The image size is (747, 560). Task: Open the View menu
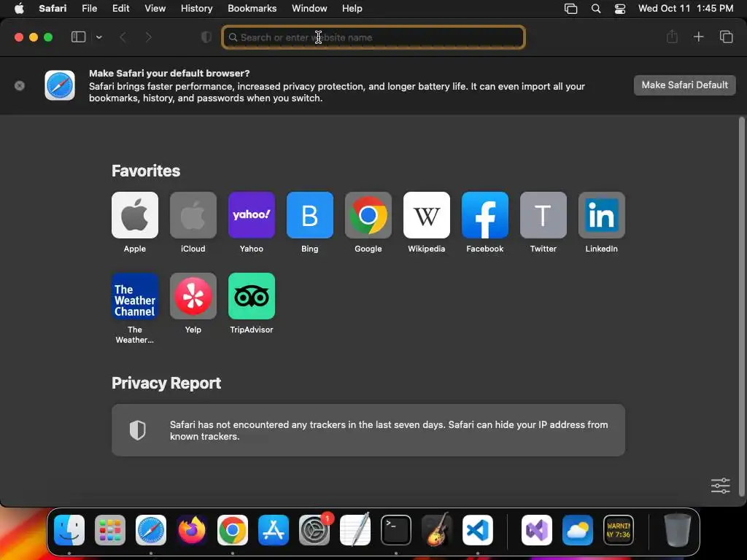155,9
